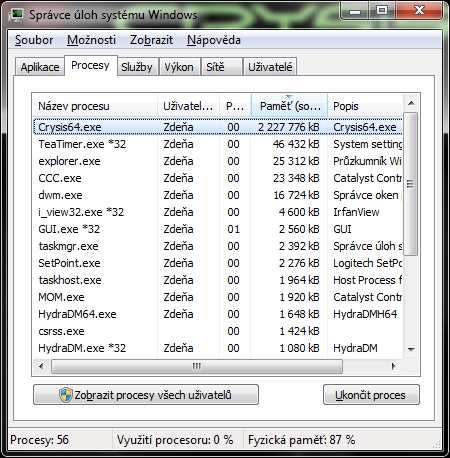Screen dimensions: 450x458
Task: Sort by Paměť (so... column header
Action: (289, 106)
